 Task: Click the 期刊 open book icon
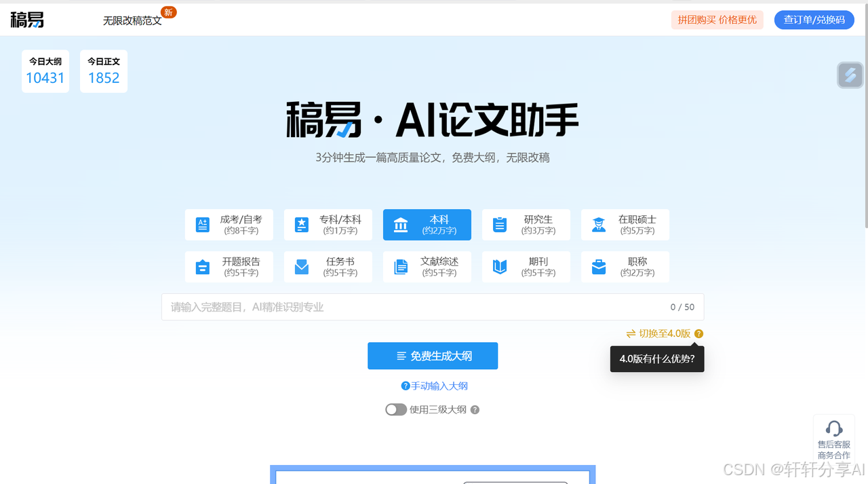[x=500, y=267]
